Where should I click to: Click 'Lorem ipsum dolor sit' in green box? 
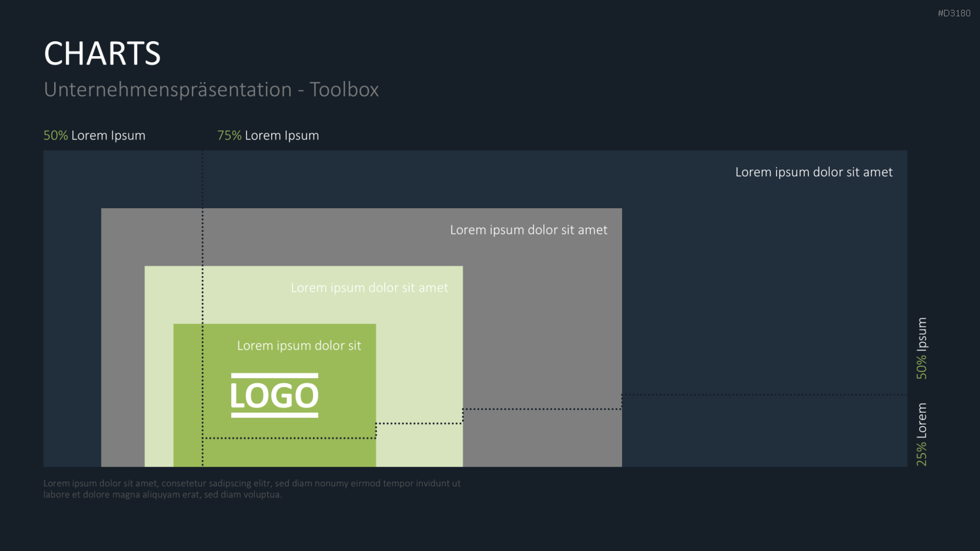coord(299,345)
